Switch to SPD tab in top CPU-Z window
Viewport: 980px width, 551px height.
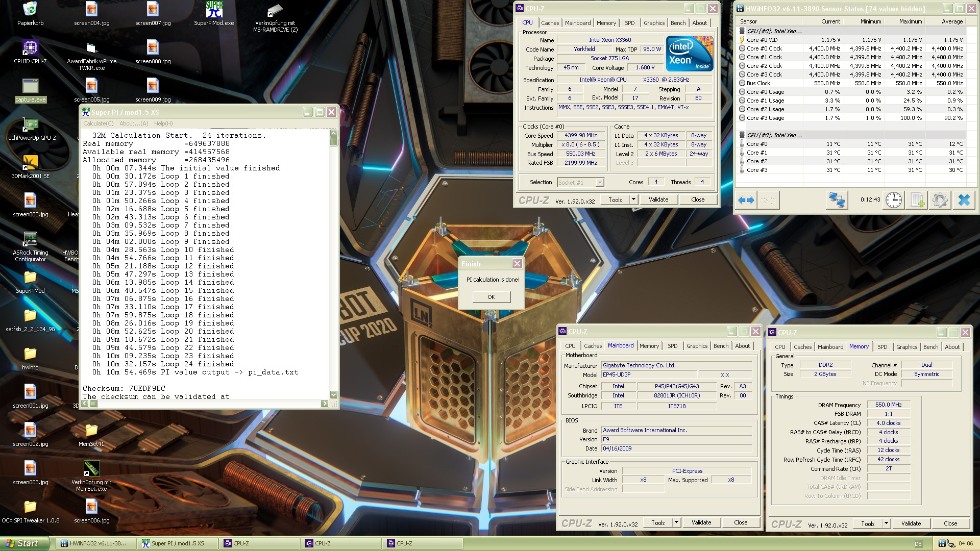click(630, 23)
